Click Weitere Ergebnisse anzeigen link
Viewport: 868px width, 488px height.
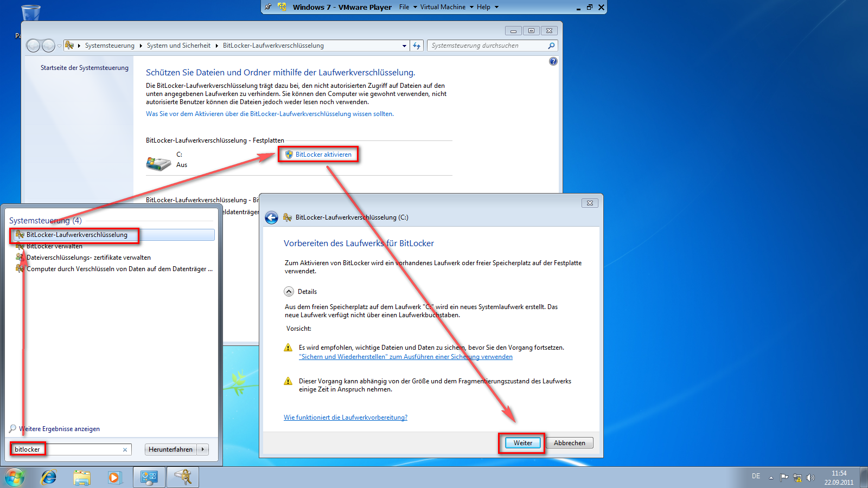tap(59, 429)
